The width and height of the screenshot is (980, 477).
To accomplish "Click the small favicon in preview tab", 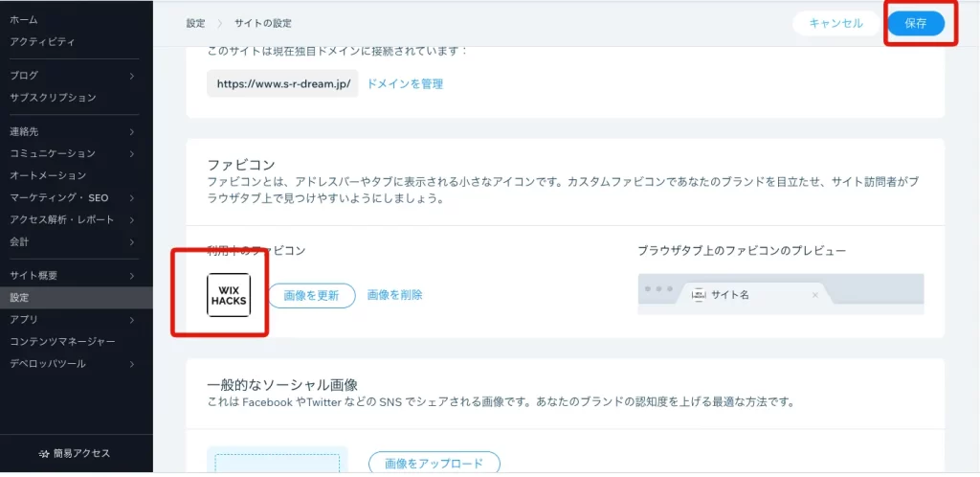I will coord(699,295).
